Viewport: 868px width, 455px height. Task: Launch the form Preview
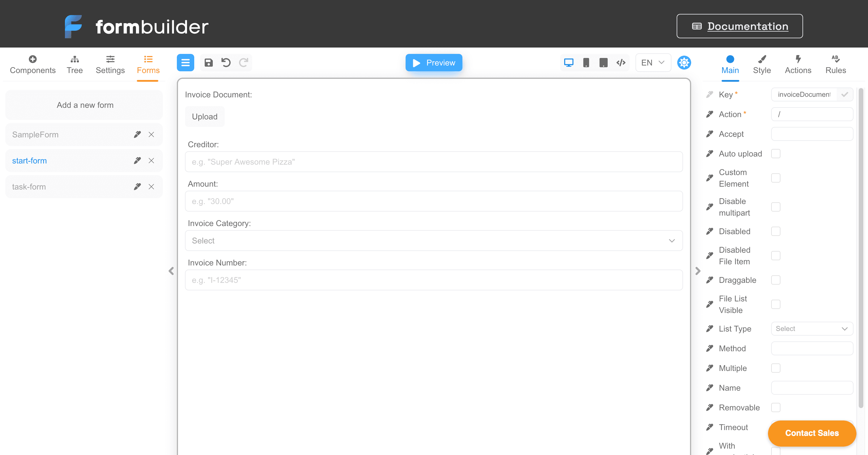tap(434, 63)
